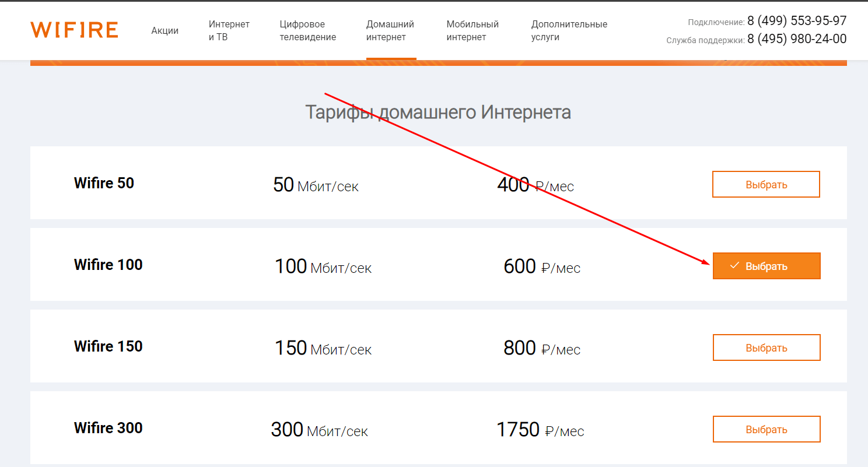Click the 50 Мбит/сек speed value
The image size is (868, 467).
pos(316,185)
